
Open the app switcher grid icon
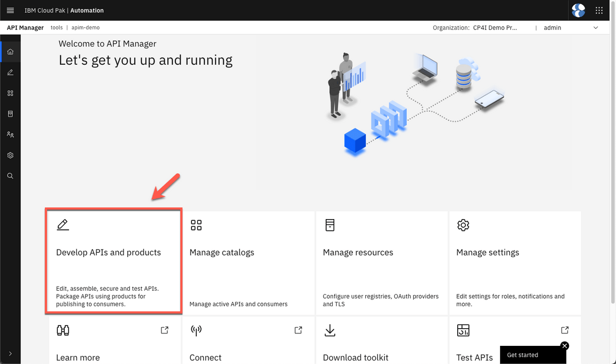coord(599,10)
